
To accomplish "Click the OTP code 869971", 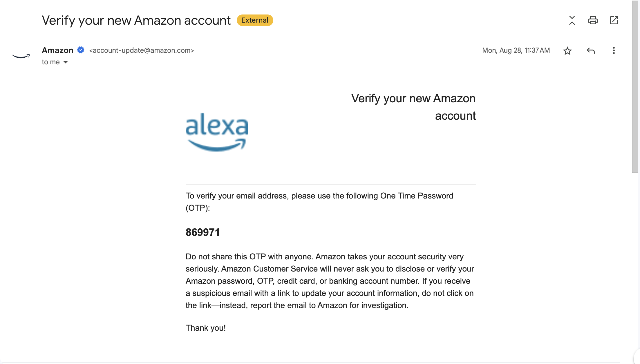I will click(x=203, y=232).
